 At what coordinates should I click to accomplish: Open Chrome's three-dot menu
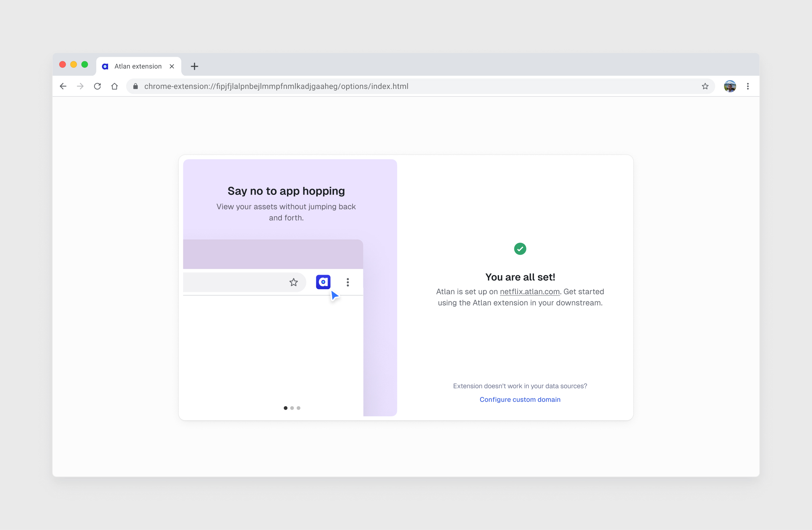tap(747, 86)
